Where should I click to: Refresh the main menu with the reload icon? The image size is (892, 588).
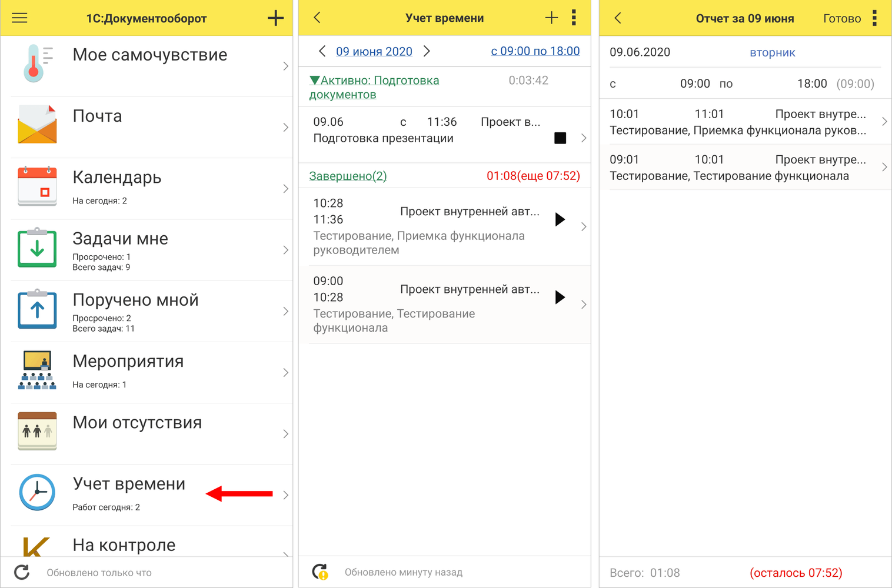click(22, 572)
